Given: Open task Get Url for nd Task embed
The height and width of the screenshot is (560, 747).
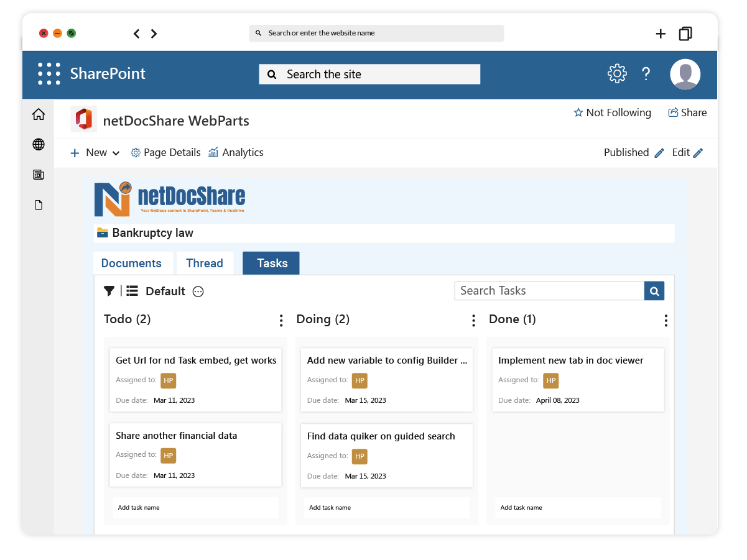Looking at the screenshot, I should [195, 380].
